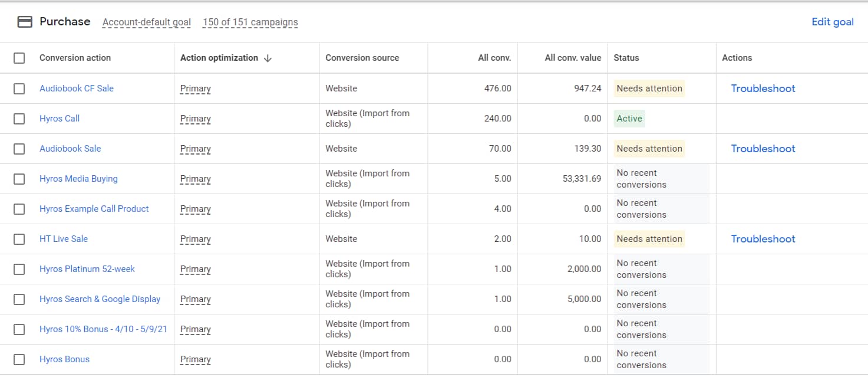
Task: Open the Audiobook CF Sale conversion action
Action: coord(77,88)
